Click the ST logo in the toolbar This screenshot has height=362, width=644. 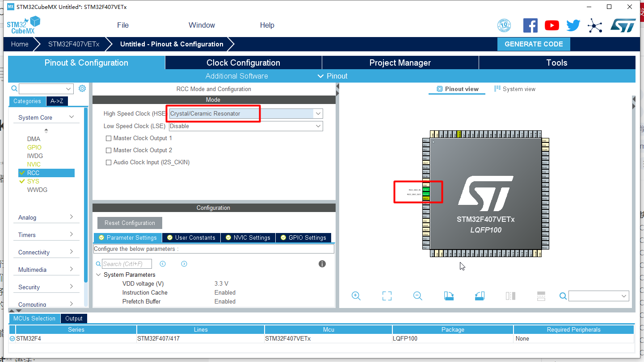tap(623, 25)
